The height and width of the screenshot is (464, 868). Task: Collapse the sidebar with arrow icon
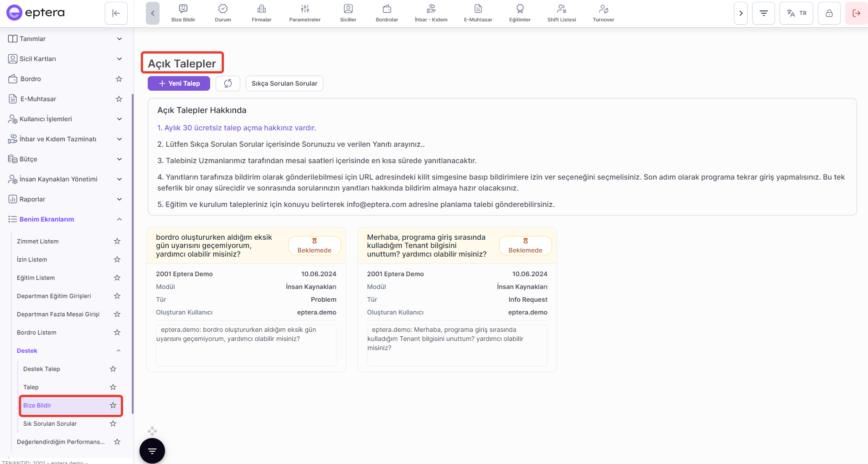pyautogui.click(x=116, y=13)
